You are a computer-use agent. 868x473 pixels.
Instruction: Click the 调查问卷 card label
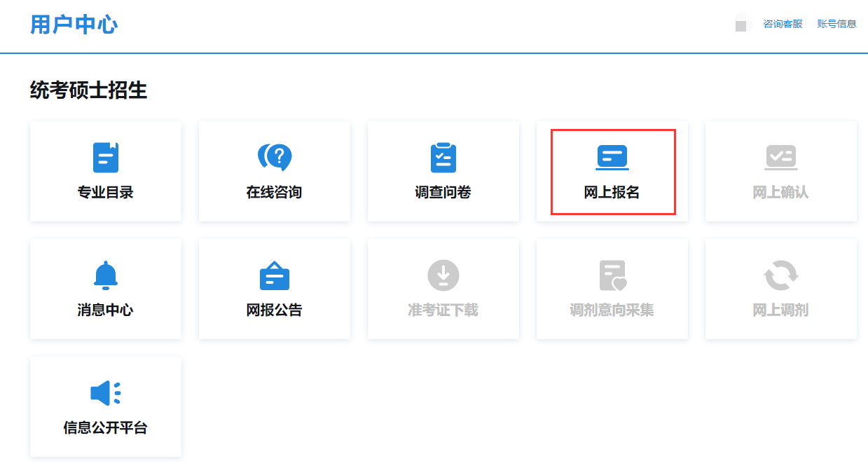coord(443,193)
